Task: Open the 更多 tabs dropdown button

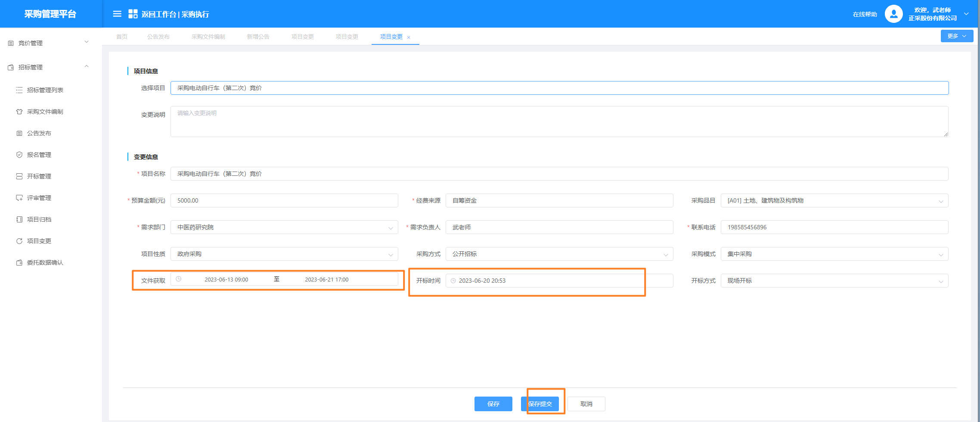Action: coord(956,36)
